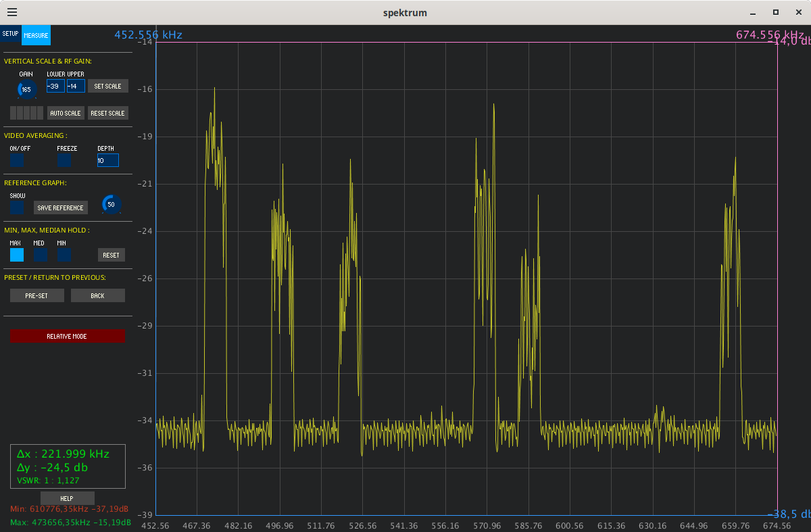Viewport: 811px width, 532px height.
Task: Switch to the MEASURE tab
Action: coord(36,35)
